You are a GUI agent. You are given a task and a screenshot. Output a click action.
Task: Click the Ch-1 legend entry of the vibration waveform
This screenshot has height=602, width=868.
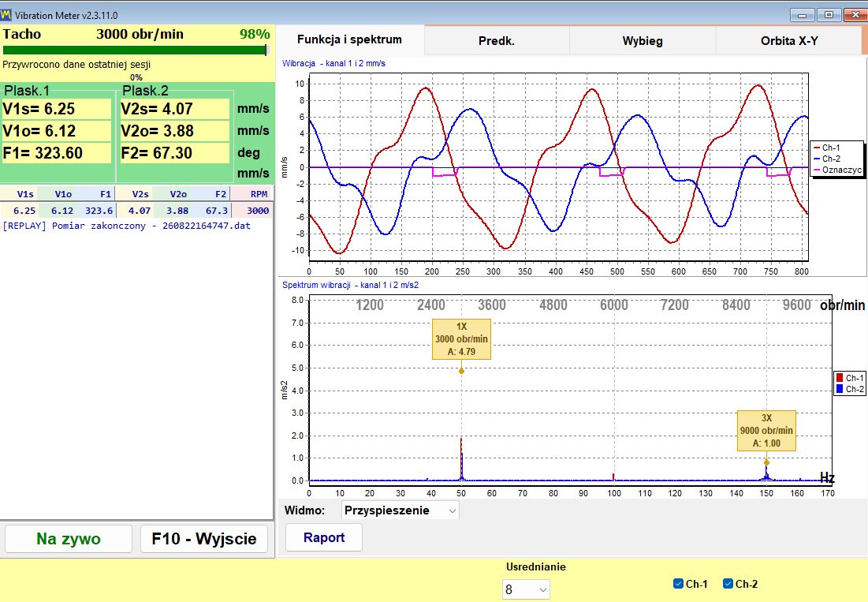click(826, 148)
